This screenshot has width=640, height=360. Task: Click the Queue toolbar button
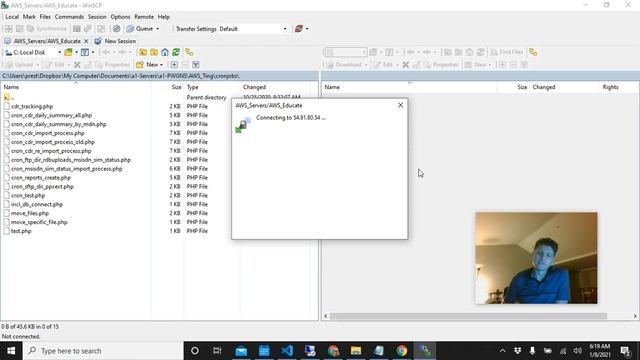pyautogui.click(x=140, y=29)
